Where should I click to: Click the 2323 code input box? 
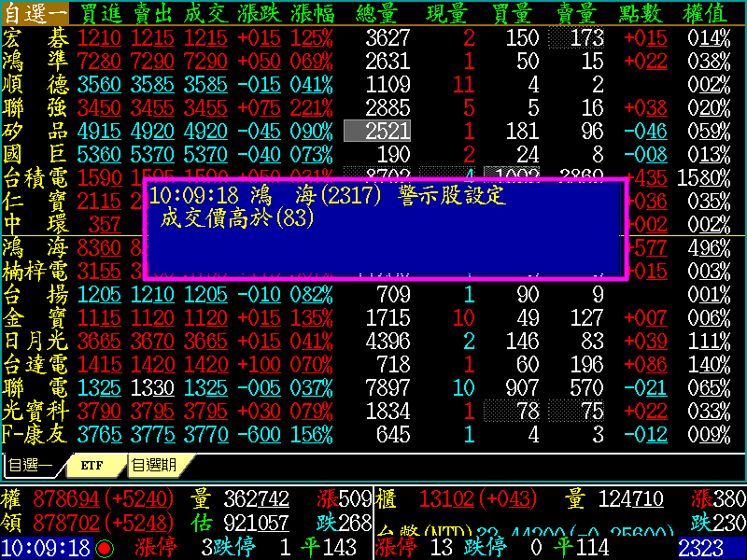[711, 548]
